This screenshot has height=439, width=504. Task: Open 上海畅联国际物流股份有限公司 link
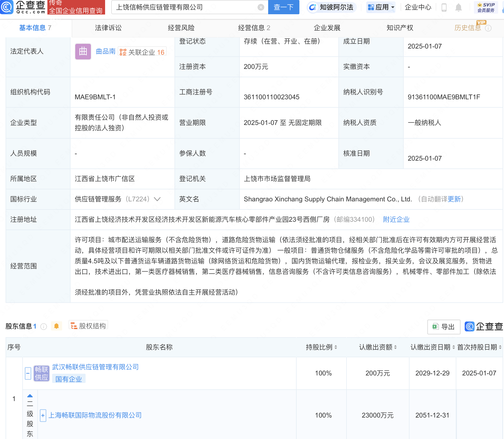click(x=95, y=415)
